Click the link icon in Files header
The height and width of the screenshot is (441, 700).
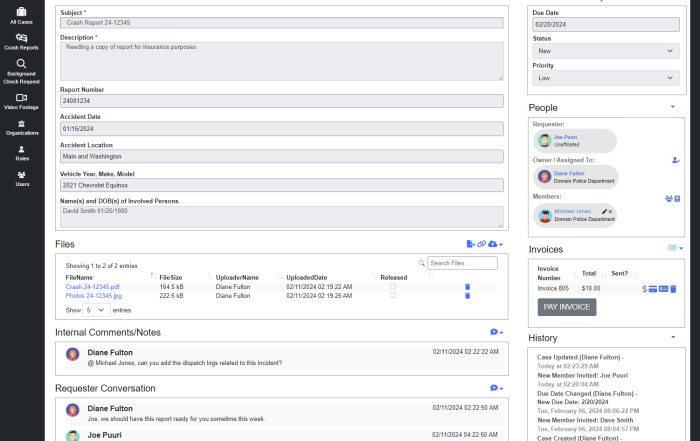click(481, 244)
